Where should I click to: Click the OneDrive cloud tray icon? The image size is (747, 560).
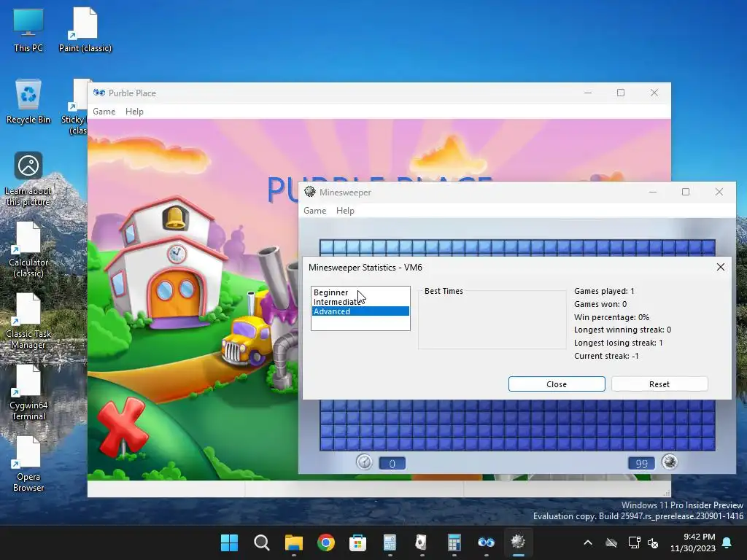click(x=611, y=542)
